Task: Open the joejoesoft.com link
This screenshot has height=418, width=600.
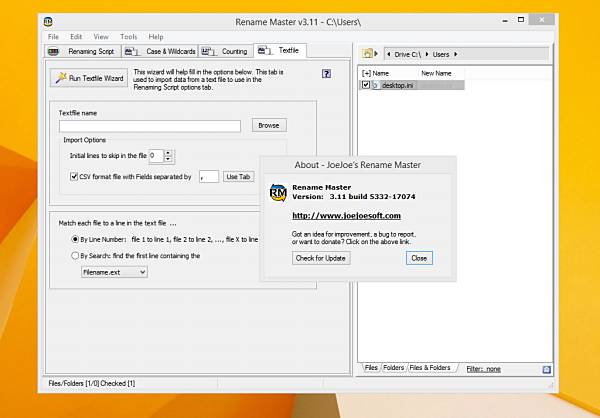Action: 346,216
